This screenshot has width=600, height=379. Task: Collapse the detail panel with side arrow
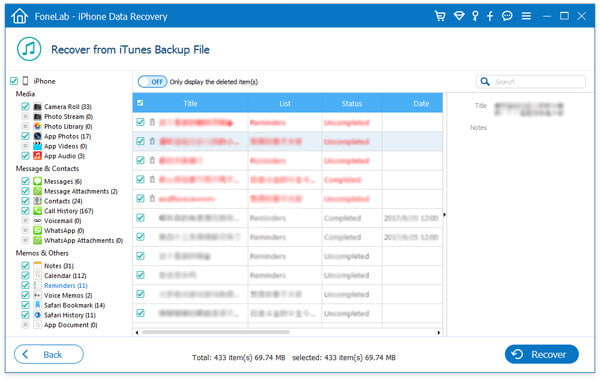pyautogui.click(x=444, y=215)
